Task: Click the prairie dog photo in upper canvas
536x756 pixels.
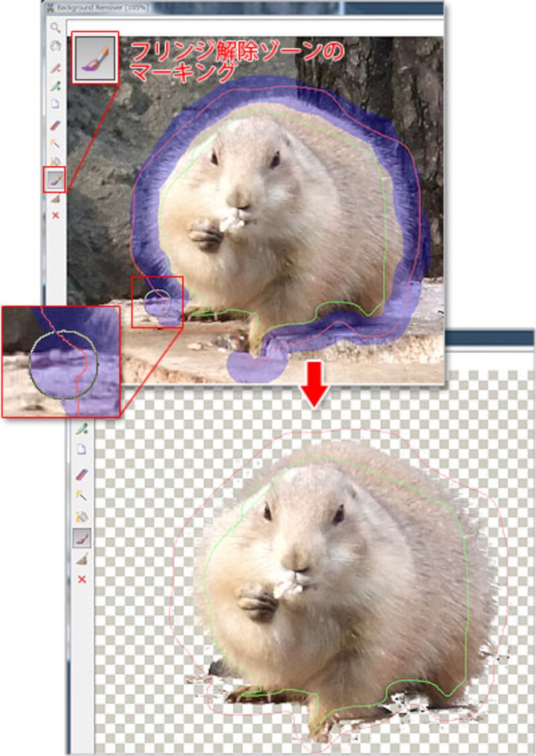Action: click(255, 210)
